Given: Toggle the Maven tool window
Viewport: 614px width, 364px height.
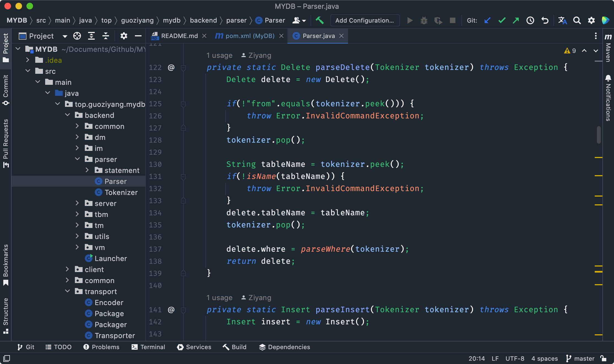Looking at the screenshot, I should coord(608,48).
